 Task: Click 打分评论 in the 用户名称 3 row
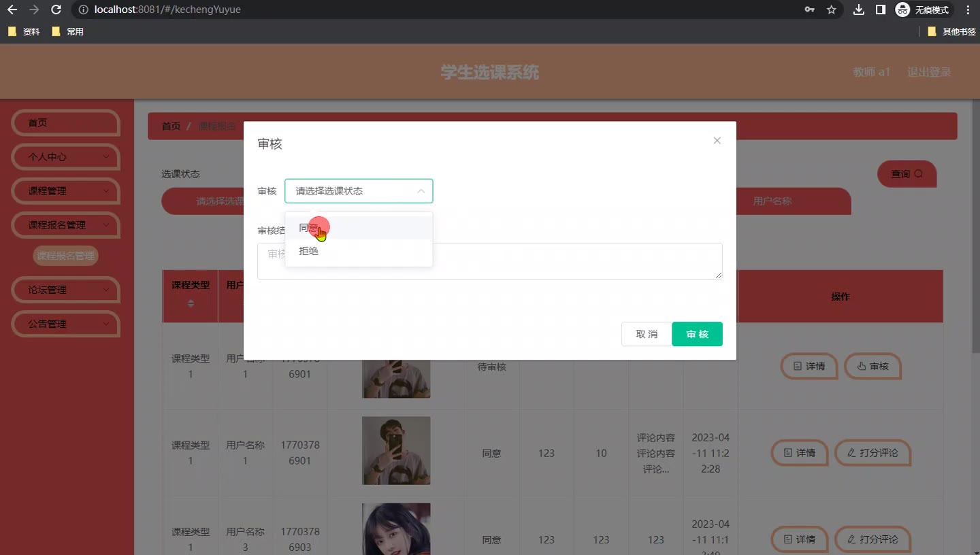click(x=872, y=539)
